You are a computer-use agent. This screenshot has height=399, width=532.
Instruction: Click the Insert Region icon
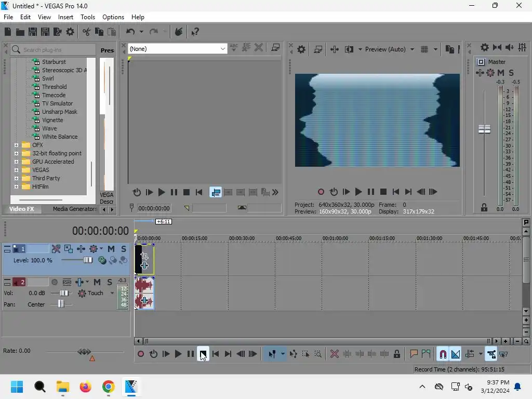point(426,354)
